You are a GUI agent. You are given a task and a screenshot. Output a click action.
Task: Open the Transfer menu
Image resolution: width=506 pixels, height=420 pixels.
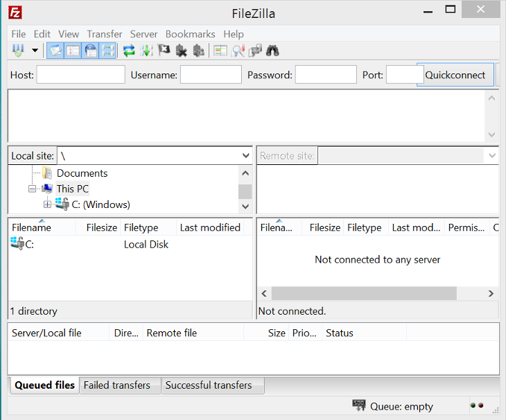point(105,34)
